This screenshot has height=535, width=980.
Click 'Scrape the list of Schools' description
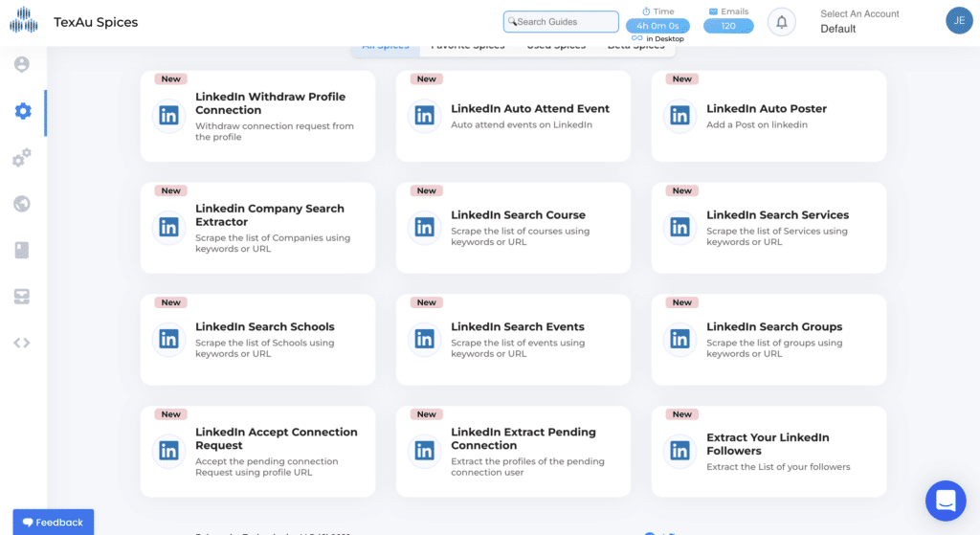click(x=264, y=348)
